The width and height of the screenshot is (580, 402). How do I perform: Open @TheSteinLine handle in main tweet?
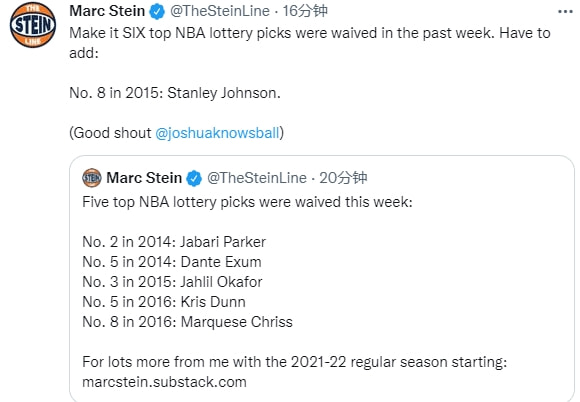(x=220, y=11)
